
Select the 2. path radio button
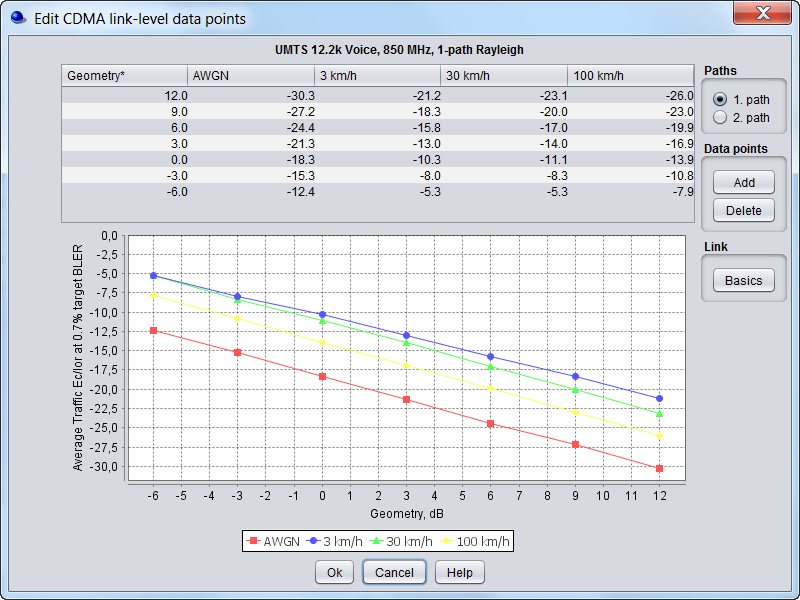(x=719, y=117)
